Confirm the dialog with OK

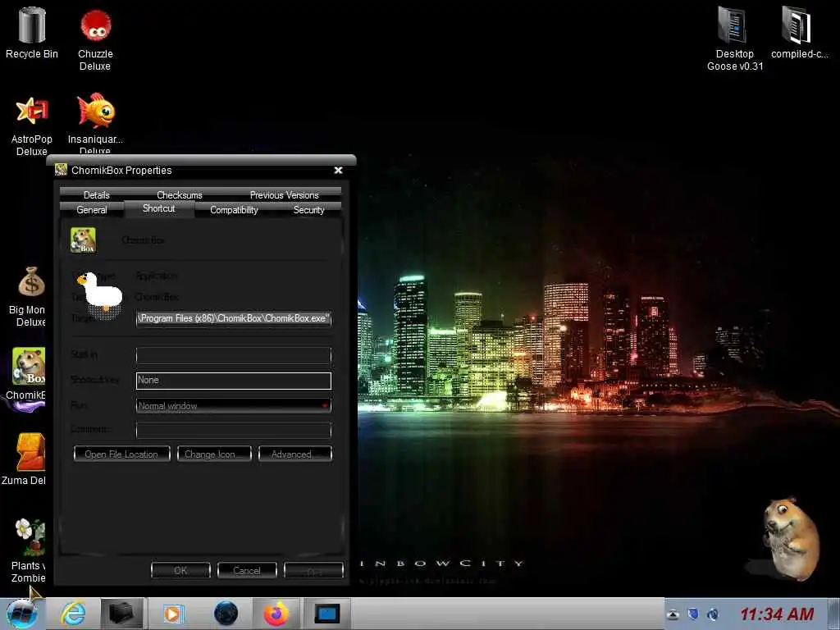point(180,571)
